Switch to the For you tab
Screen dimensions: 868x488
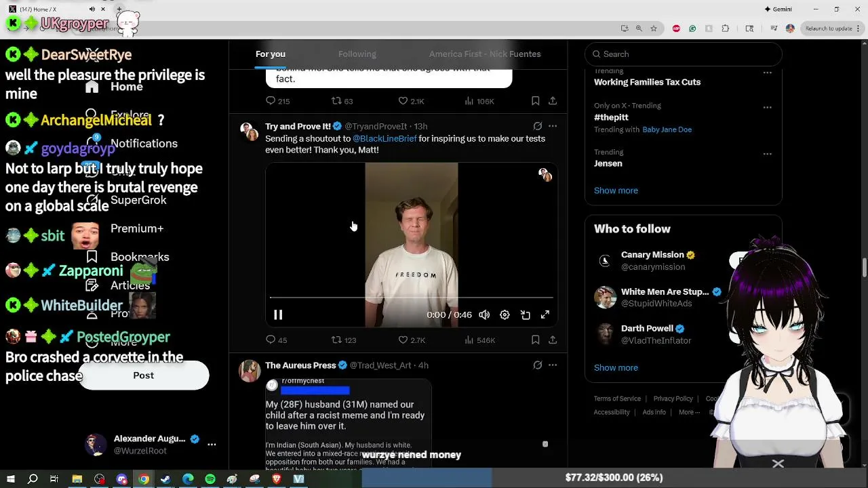(x=271, y=54)
